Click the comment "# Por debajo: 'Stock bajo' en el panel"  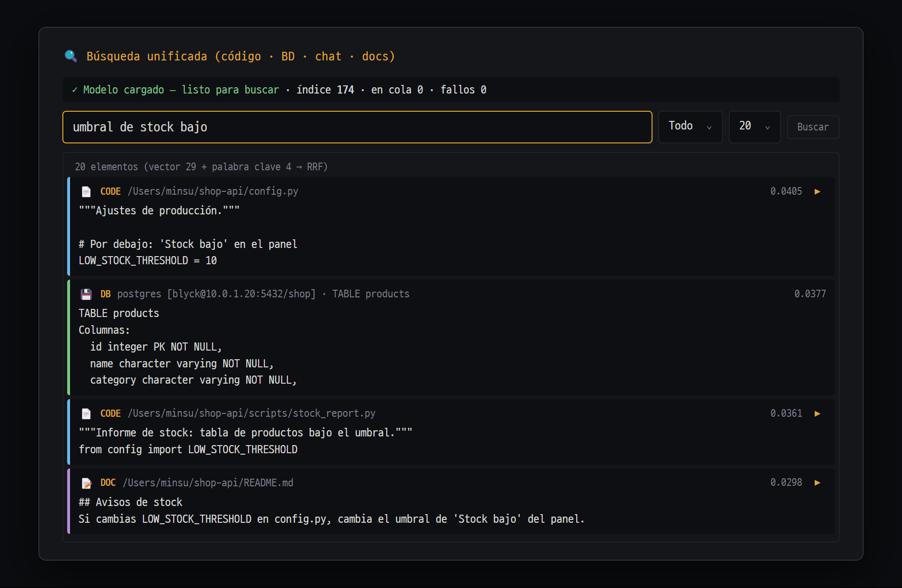pyautogui.click(x=188, y=244)
